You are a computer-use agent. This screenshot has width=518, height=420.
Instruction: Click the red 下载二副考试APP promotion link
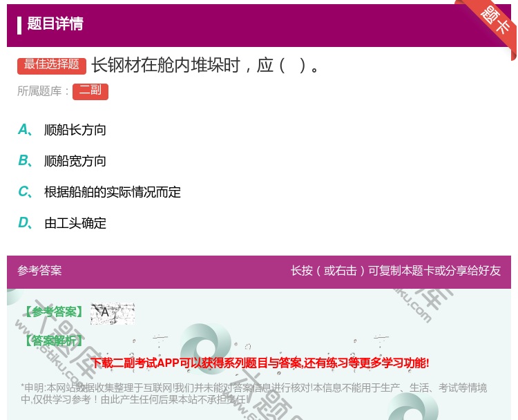[260, 363]
